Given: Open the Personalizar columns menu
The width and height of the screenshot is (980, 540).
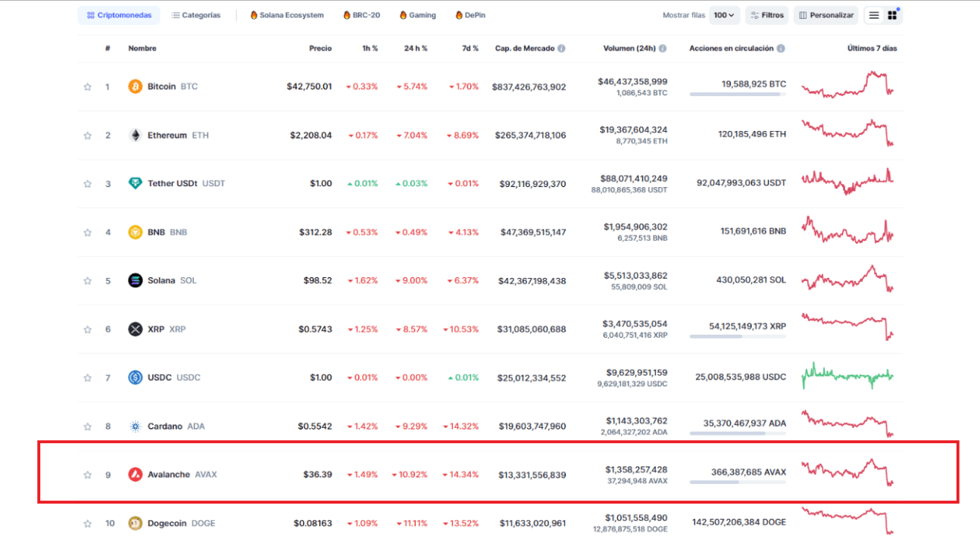Looking at the screenshot, I should [826, 15].
